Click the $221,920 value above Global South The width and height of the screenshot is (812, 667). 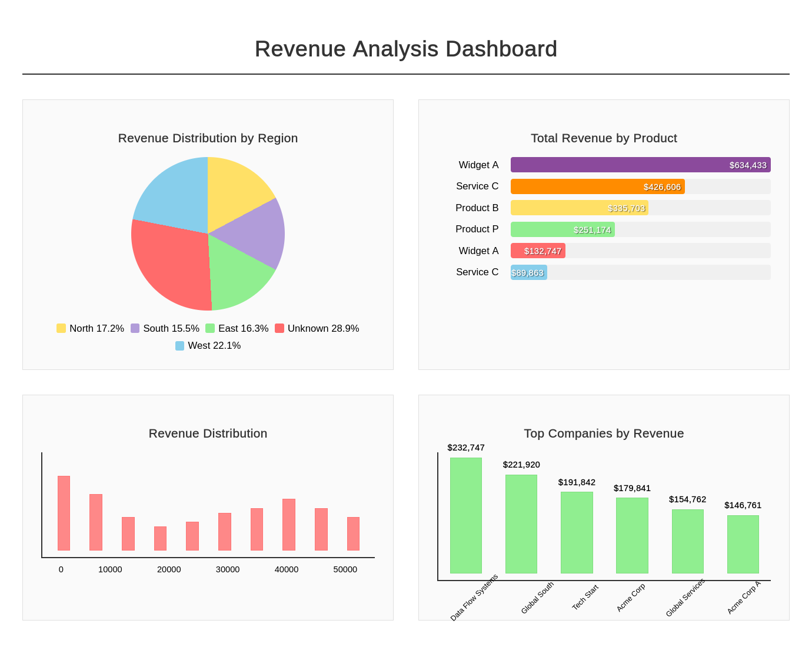click(521, 465)
